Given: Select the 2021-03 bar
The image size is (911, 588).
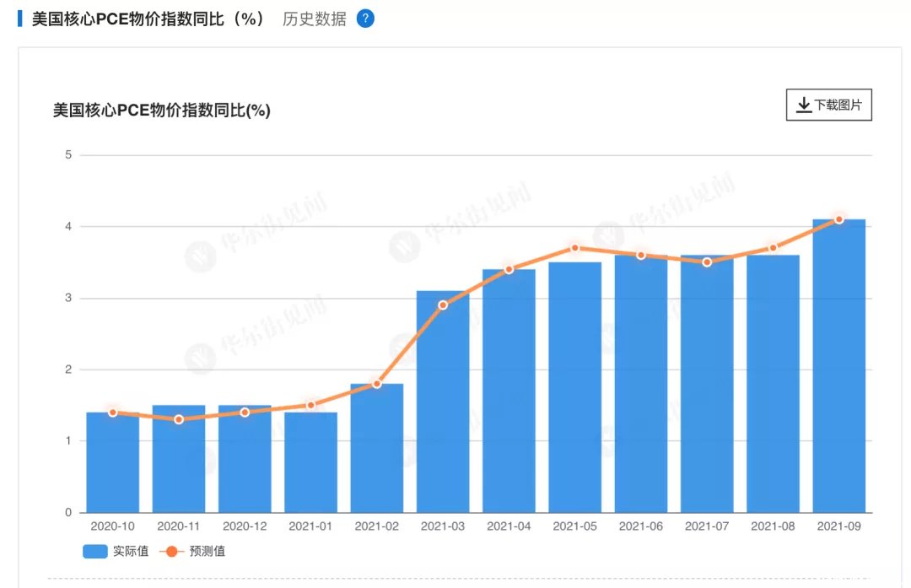Looking at the screenshot, I should (x=443, y=402).
